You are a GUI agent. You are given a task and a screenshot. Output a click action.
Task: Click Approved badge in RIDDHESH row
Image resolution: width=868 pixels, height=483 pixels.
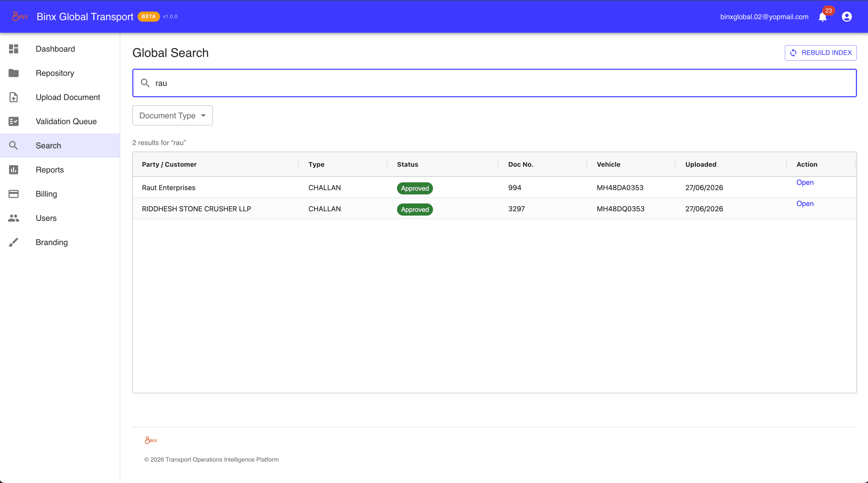(415, 210)
